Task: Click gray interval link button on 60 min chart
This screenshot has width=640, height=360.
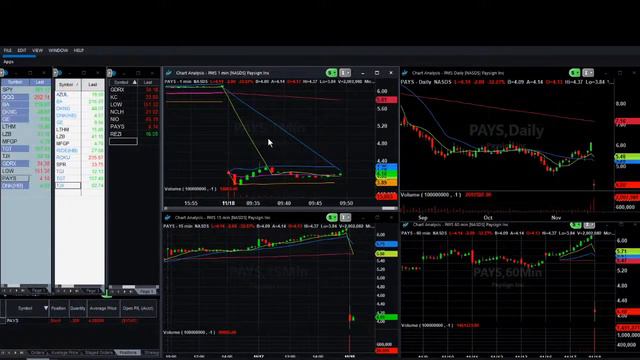Action: click(x=589, y=225)
